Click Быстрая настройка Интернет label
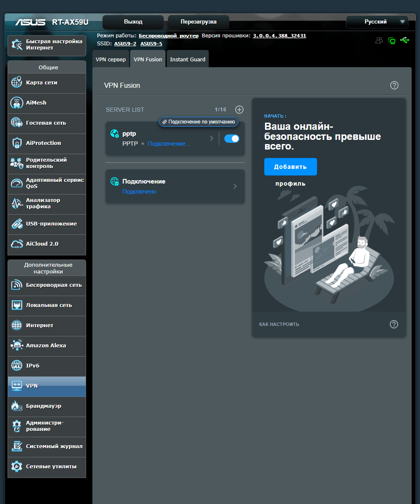 [54, 45]
